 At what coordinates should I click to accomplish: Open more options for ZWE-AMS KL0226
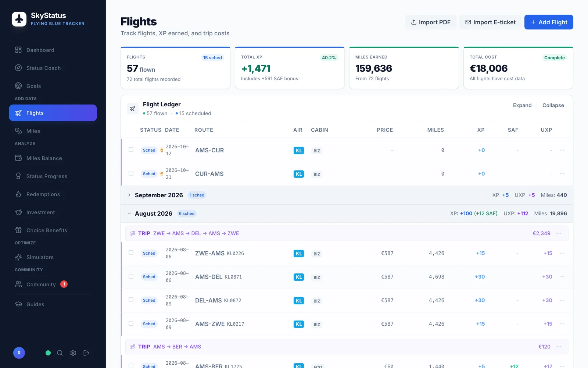[x=562, y=253]
